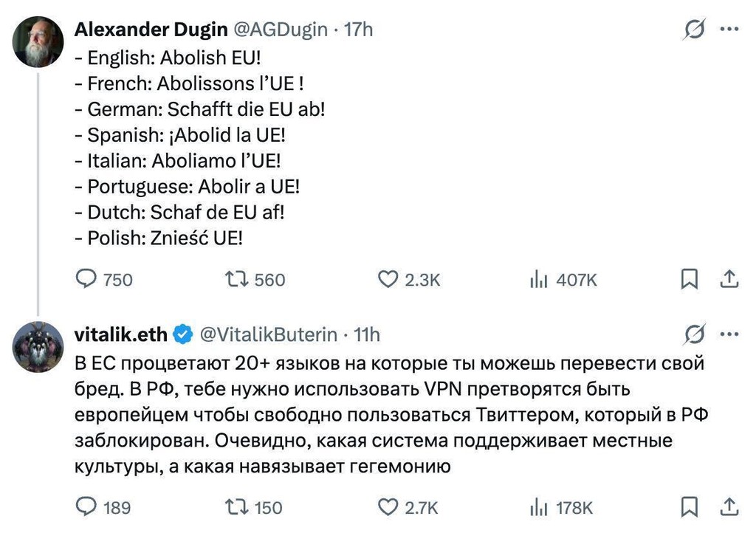View analytics for Dugin's tweet (407K)

538,279
